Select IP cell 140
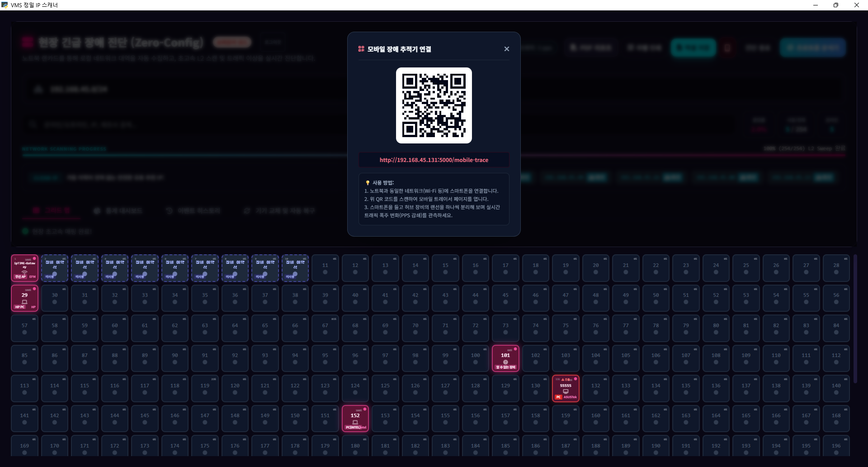868x467 pixels. [836, 389]
